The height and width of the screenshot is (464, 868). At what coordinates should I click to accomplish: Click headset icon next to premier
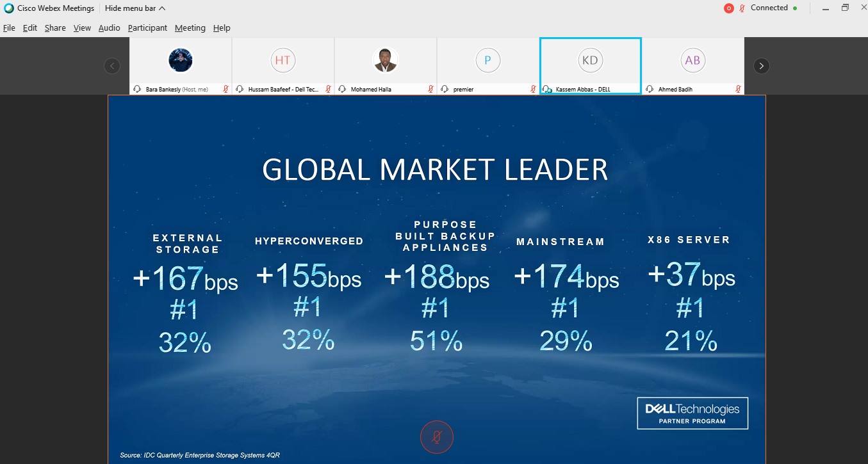click(x=445, y=89)
